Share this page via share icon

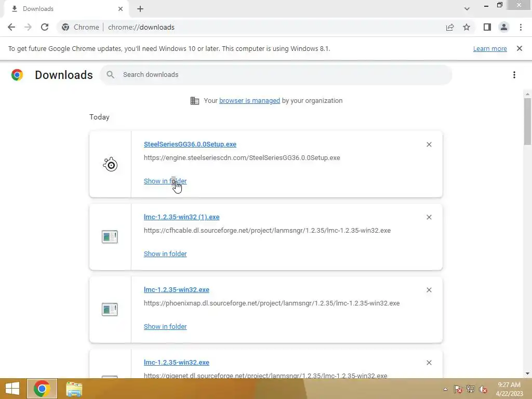pyautogui.click(x=450, y=27)
